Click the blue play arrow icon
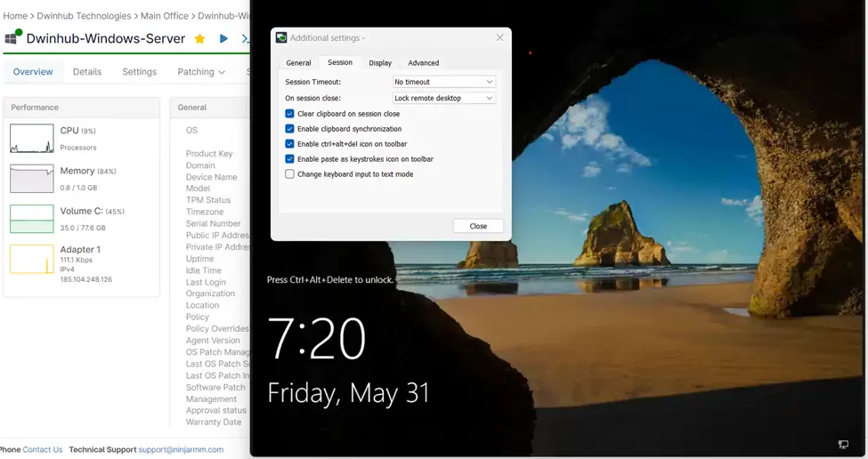 tap(223, 39)
